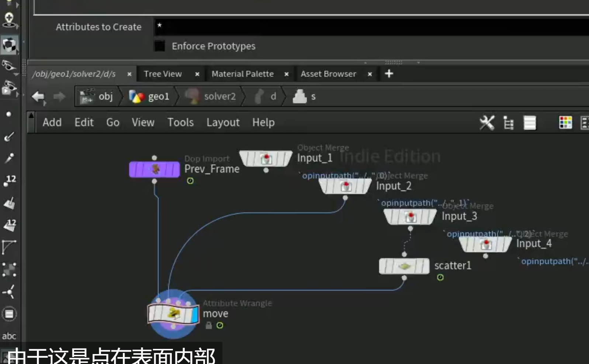This screenshot has width=589, height=364.
Task: Add a new pane tab with plus
Action: point(389,74)
